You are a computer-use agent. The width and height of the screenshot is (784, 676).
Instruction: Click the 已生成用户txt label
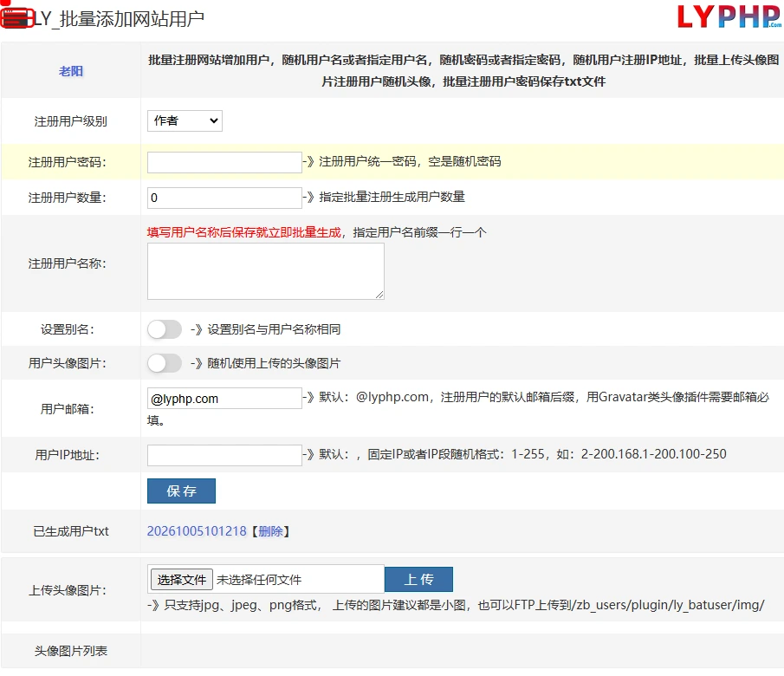tap(71, 531)
